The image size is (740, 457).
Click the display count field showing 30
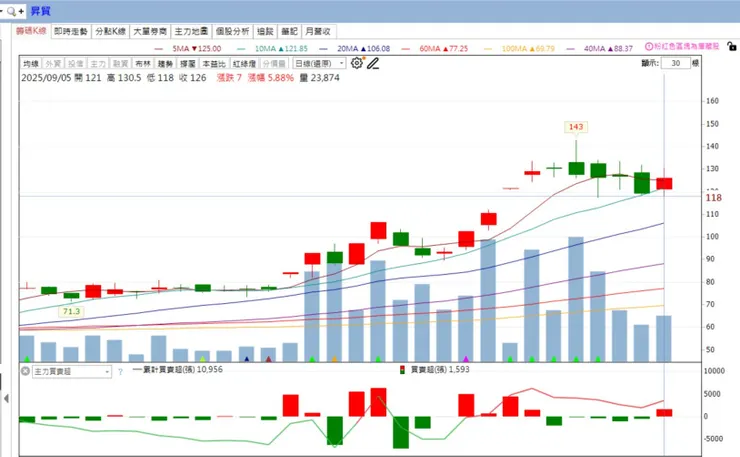(675, 63)
